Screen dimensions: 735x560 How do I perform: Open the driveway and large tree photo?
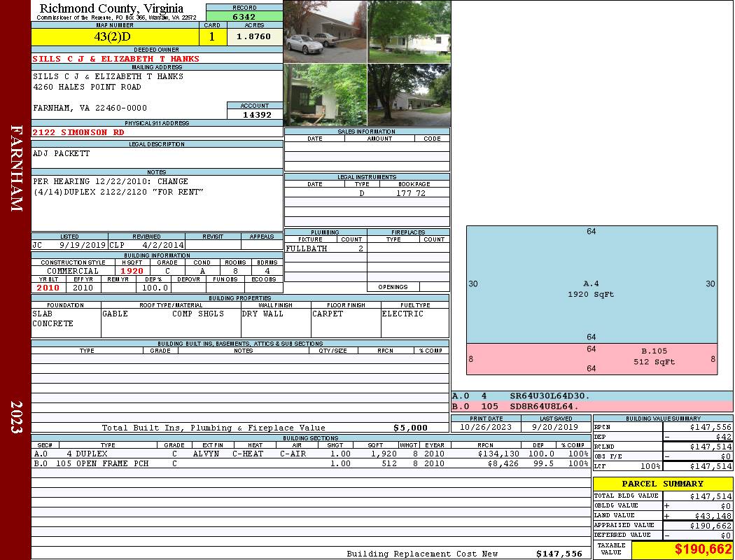click(409, 95)
